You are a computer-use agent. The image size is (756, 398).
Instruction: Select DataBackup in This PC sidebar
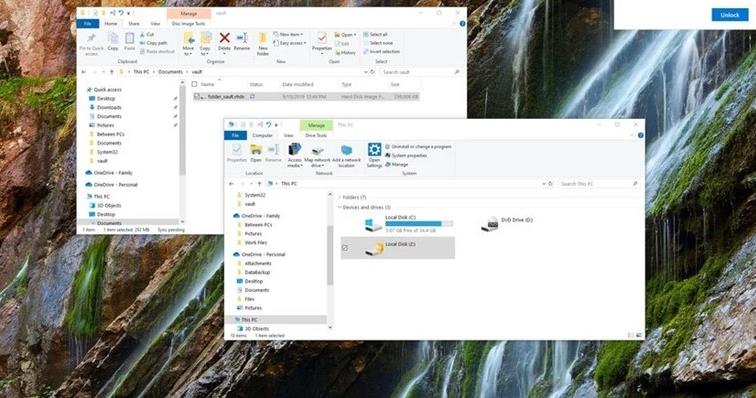254,273
